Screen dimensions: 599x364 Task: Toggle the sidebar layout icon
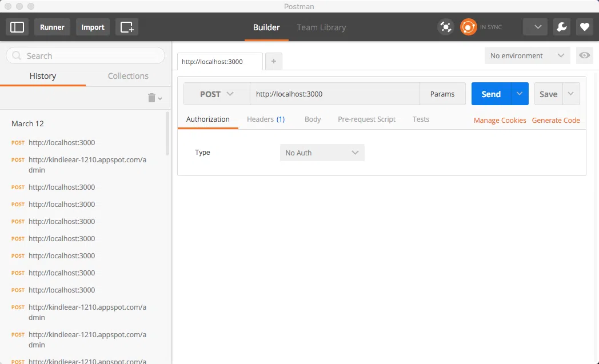17,27
